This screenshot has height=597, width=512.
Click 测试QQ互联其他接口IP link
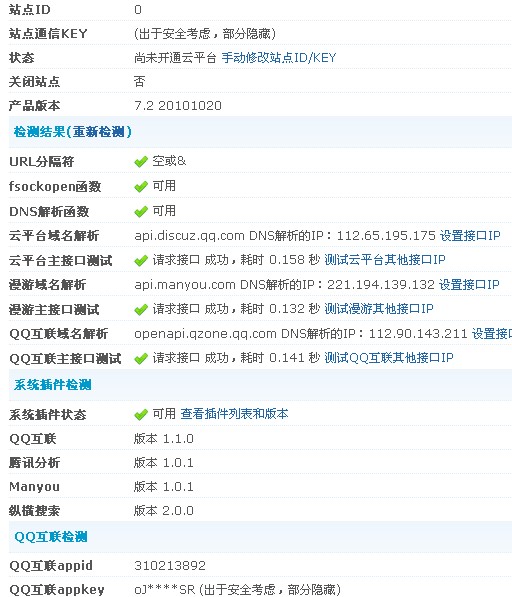pyautogui.click(x=389, y=358)
